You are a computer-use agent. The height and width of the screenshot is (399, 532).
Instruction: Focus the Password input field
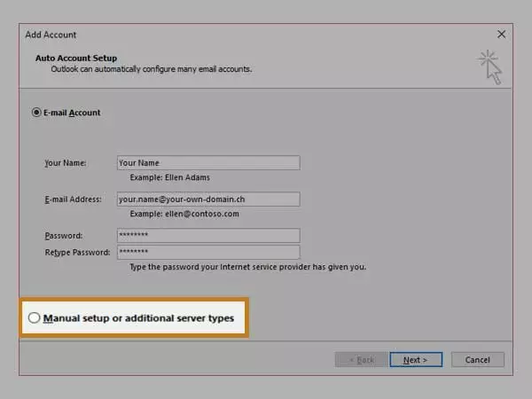208,236
